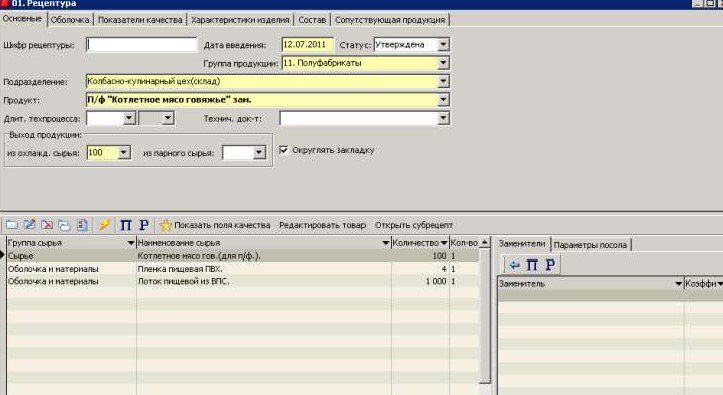Click the blue П icon in main toolbar

tap(125, 225)
